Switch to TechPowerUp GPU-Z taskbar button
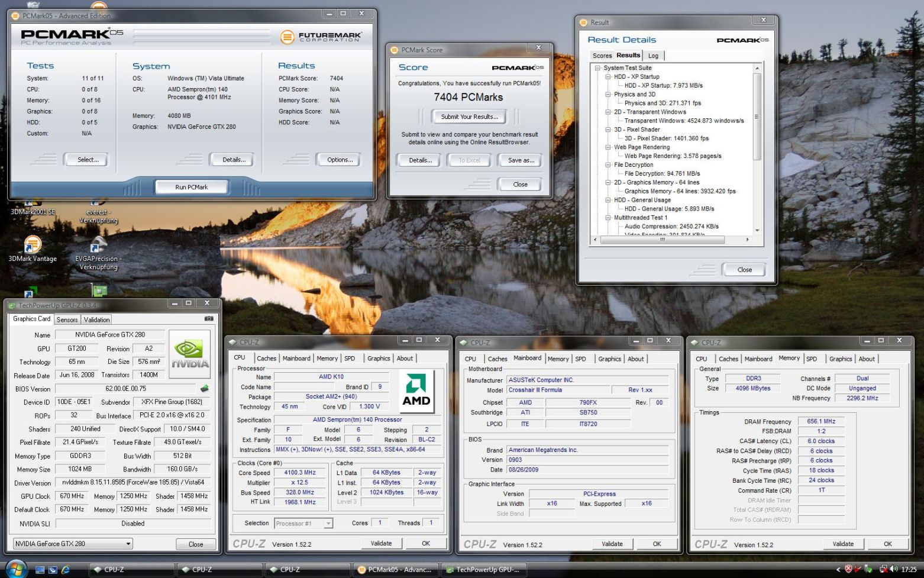924x578 pixels. coord(484,570)
